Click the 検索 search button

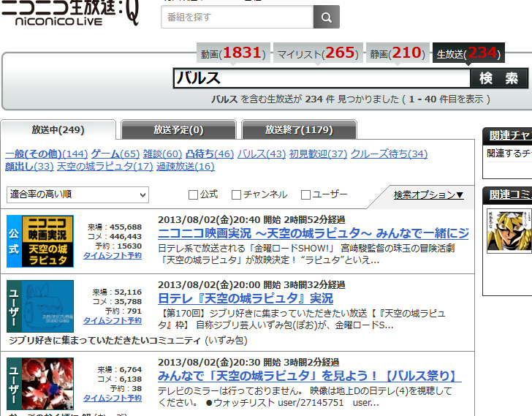coord(498,78)
